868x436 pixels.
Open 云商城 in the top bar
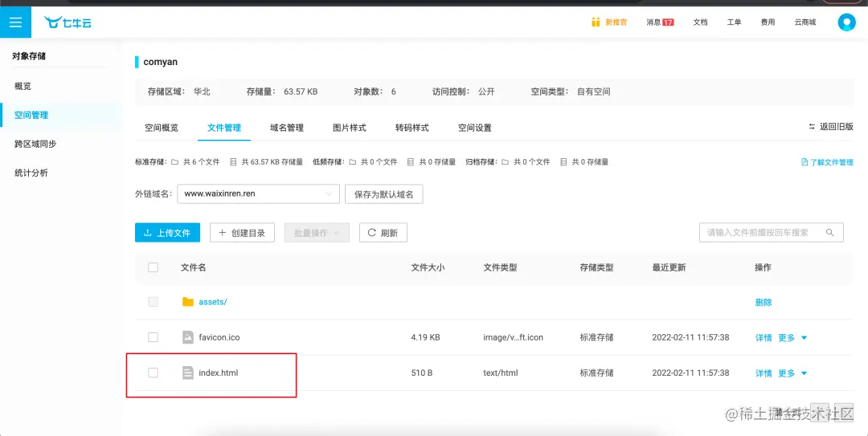(805, 22)
